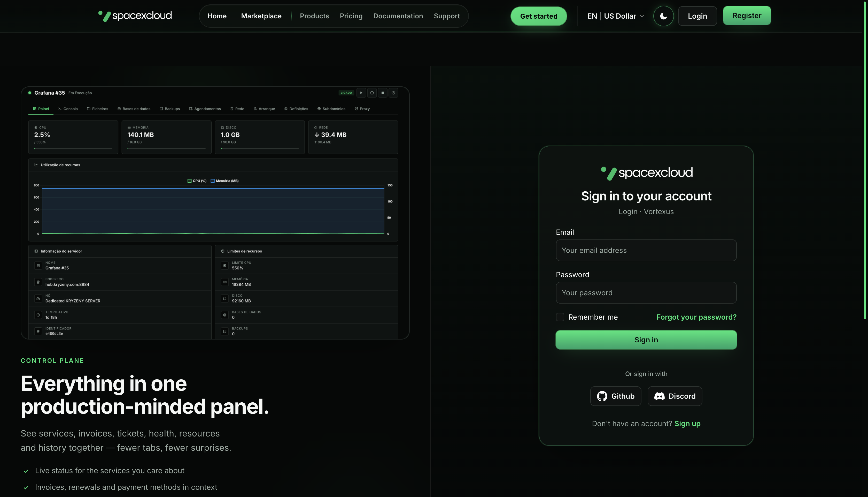Follow the Forgot your password? link
868x497 pixels.
pos(696,317)
